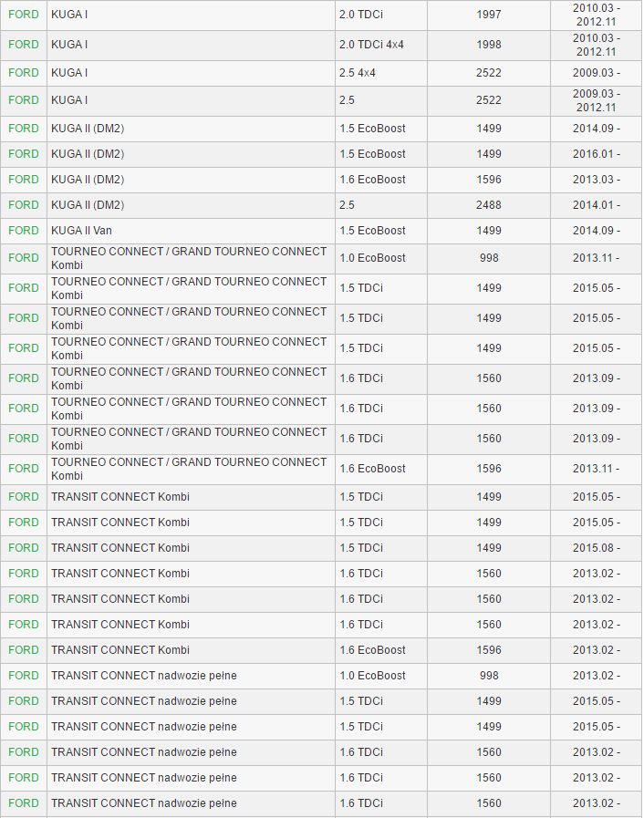644x818 pixels.
Task: Select the date range in the KUGA I 1998 row
Action: (x=596, y=45)
